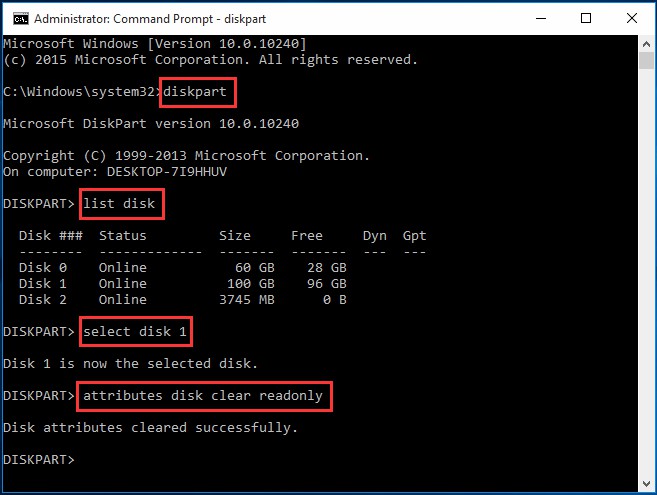
Task: Minimize the Command Prompt window
Action: (541, 18)
